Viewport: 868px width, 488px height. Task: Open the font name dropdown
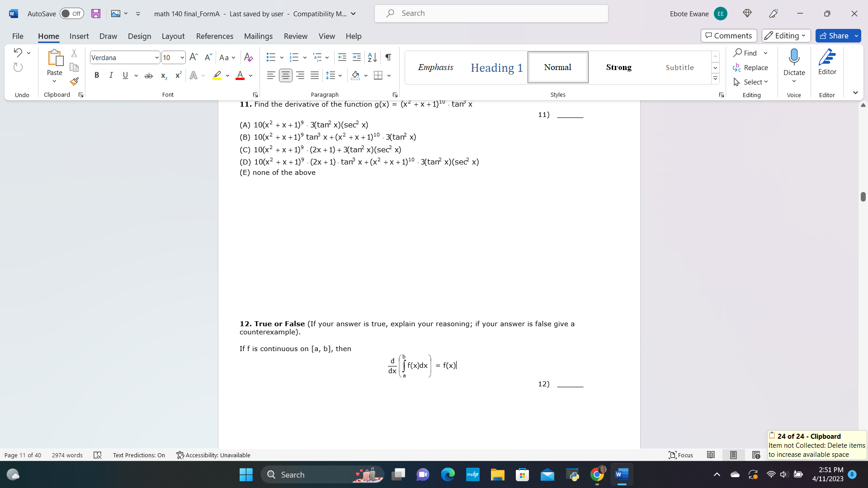[156, 58]
